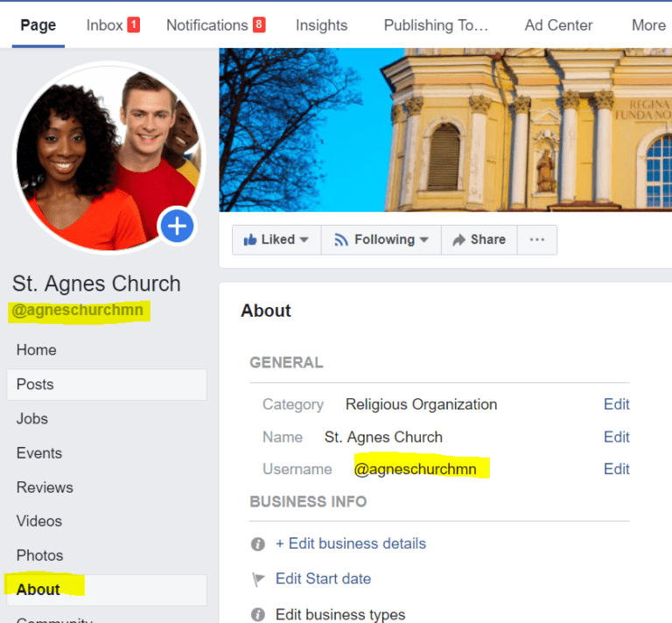Open Reviews in the left sidebar

pyautogui.click(x=45, y=487)
